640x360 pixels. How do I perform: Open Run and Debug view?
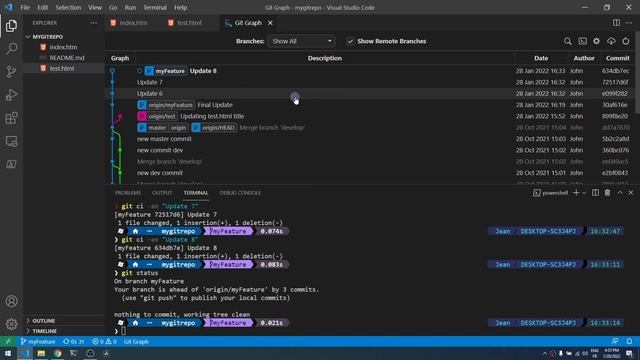pyautogui.click(x=11, y=95)
